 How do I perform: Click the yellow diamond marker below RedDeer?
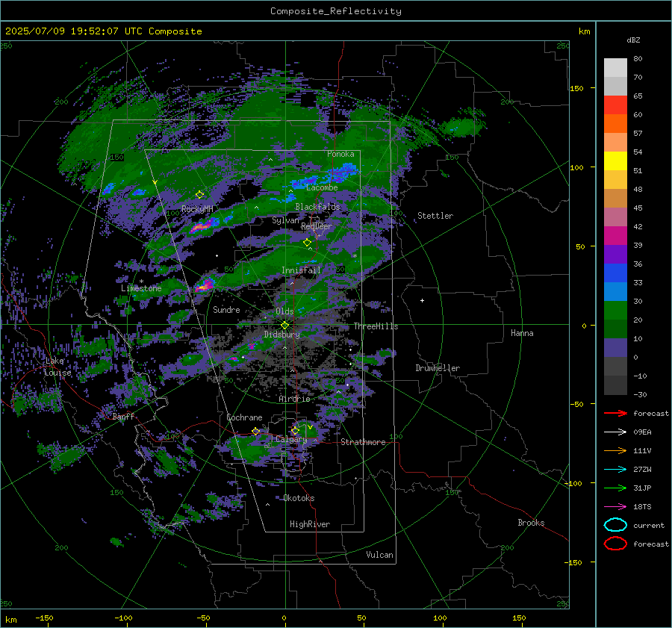(x=307, y=243)
